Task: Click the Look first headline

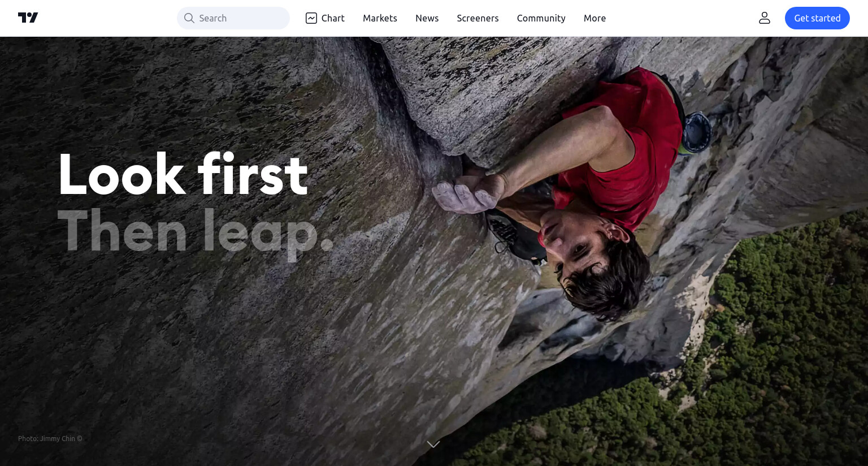Action: [183, 175]
